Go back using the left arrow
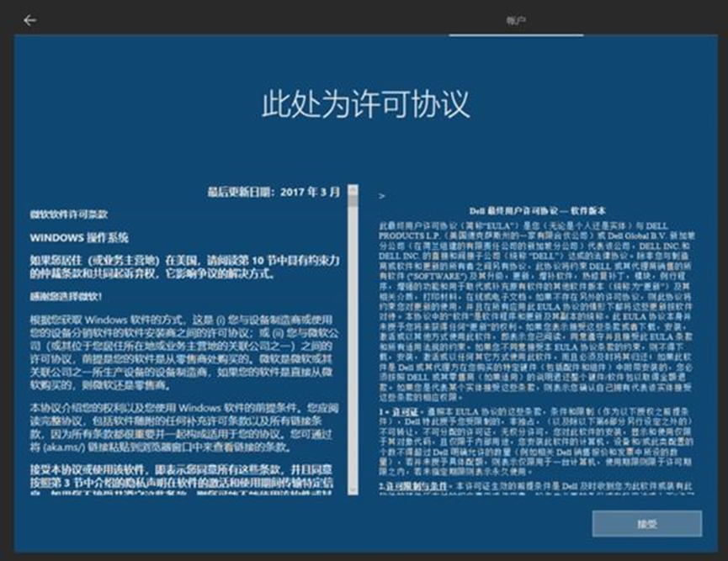 (29, 20)
